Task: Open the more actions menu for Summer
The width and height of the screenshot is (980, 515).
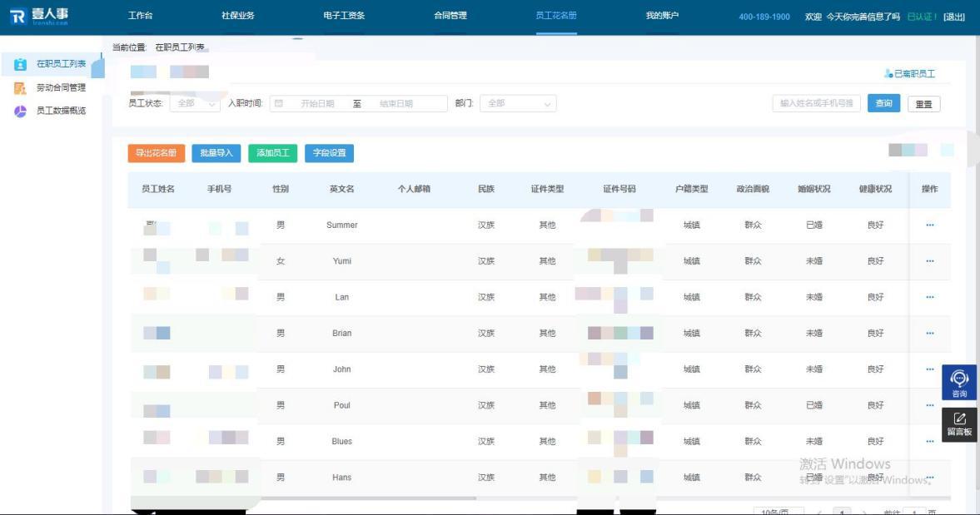Action: tap(929, 225)
